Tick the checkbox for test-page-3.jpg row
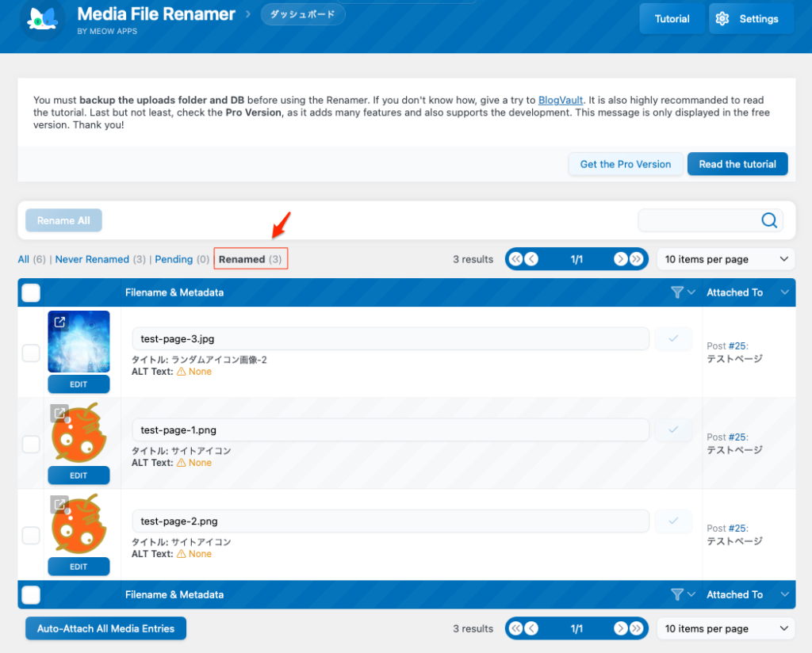The width and height of the screenshot is (812, 653). click(x=31, y=353)
